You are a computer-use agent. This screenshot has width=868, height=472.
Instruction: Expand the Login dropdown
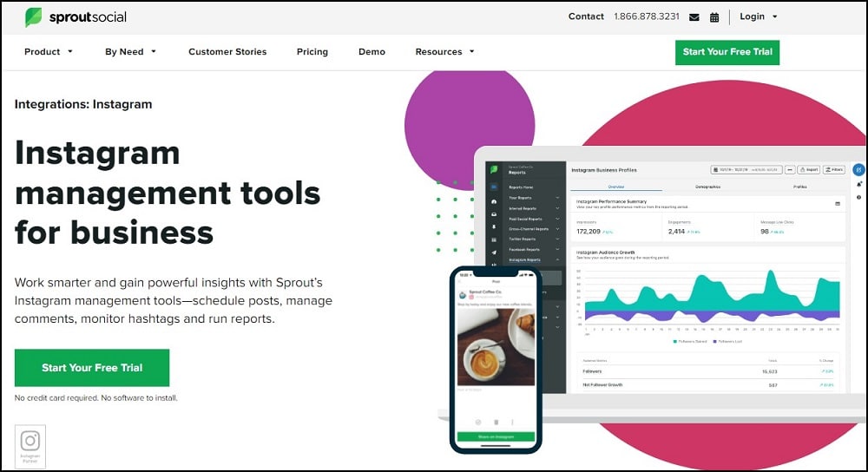coord(759,16)
